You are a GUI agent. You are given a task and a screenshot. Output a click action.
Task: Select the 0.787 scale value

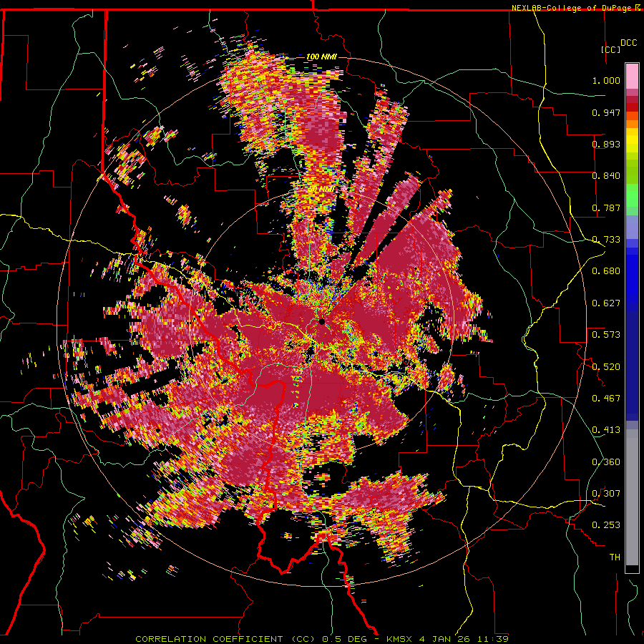(x=606, y=208)
